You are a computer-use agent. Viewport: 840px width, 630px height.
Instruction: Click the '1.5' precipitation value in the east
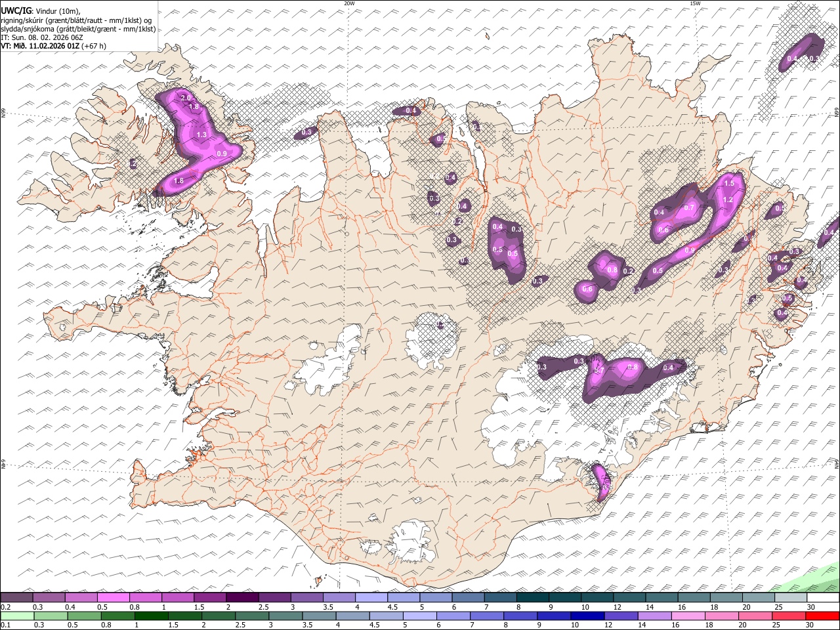(728, 184)
